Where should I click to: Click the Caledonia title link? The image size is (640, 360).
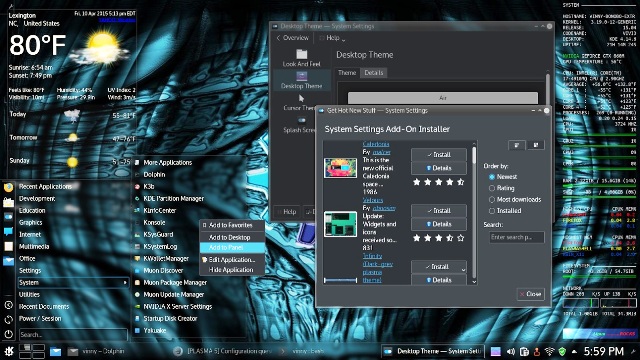[376, 144]
